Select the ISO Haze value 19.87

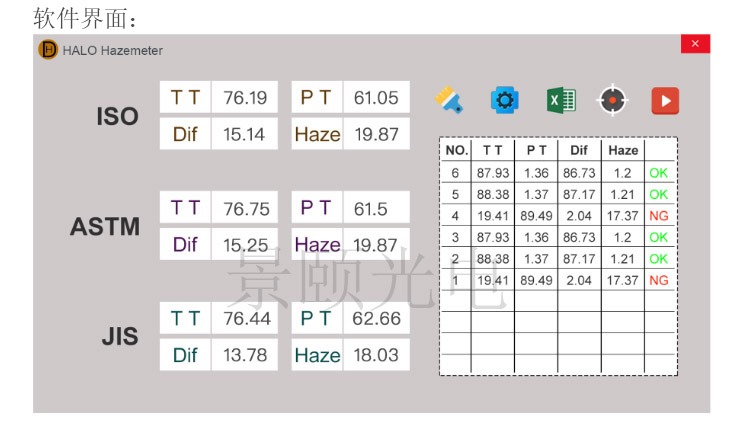[x=376, y=134]
